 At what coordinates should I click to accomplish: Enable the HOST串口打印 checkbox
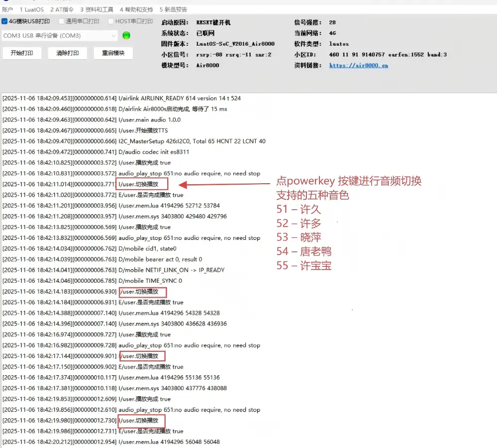tap(110, 21)
